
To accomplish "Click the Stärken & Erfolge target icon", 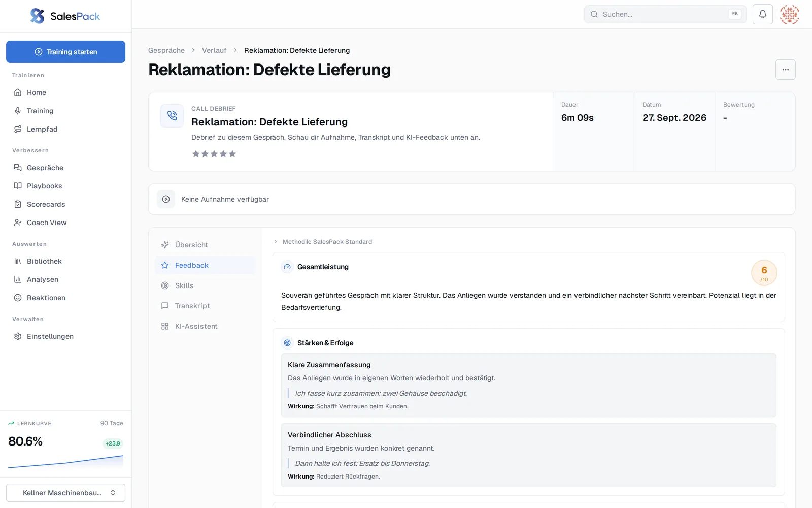I will [287, 343].
